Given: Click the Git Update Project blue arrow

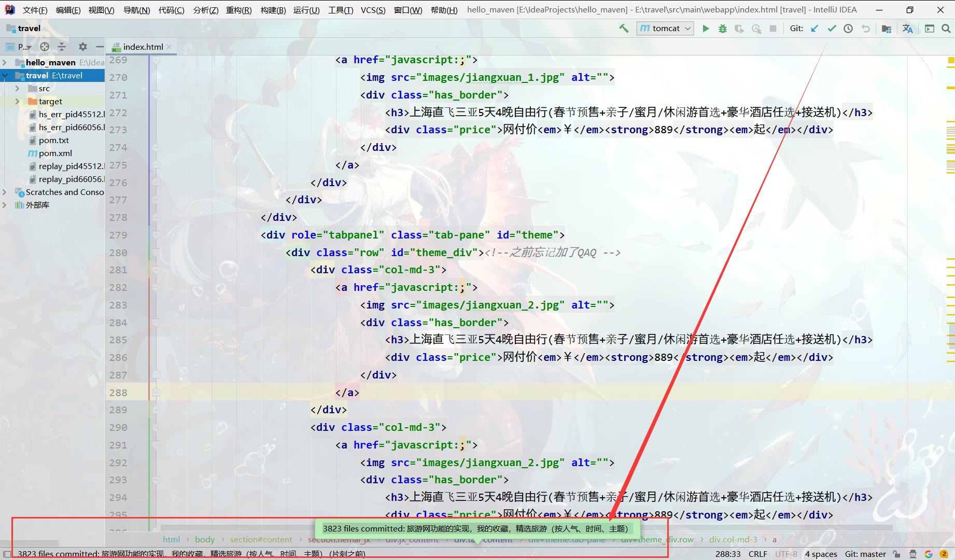Looking at the screenshot, I should pyautogui.click(x=814, y=29).
